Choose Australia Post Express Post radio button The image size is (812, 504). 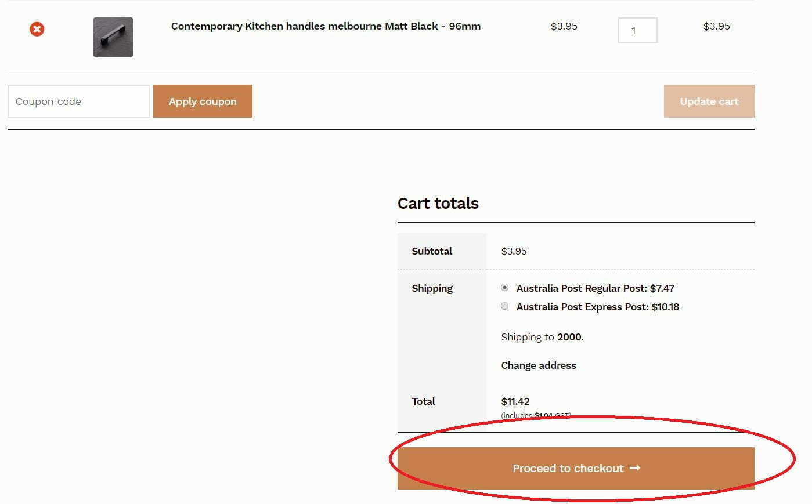(505, 306)
